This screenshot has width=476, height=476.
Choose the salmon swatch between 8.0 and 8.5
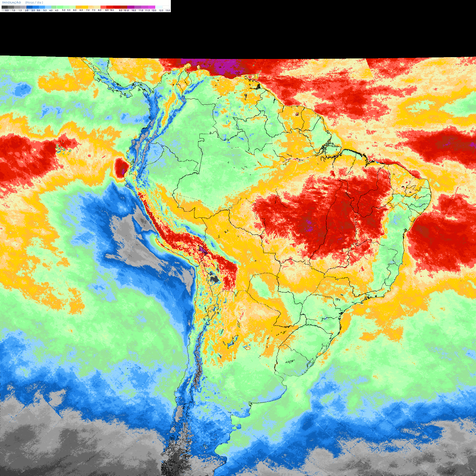point(103,7)
